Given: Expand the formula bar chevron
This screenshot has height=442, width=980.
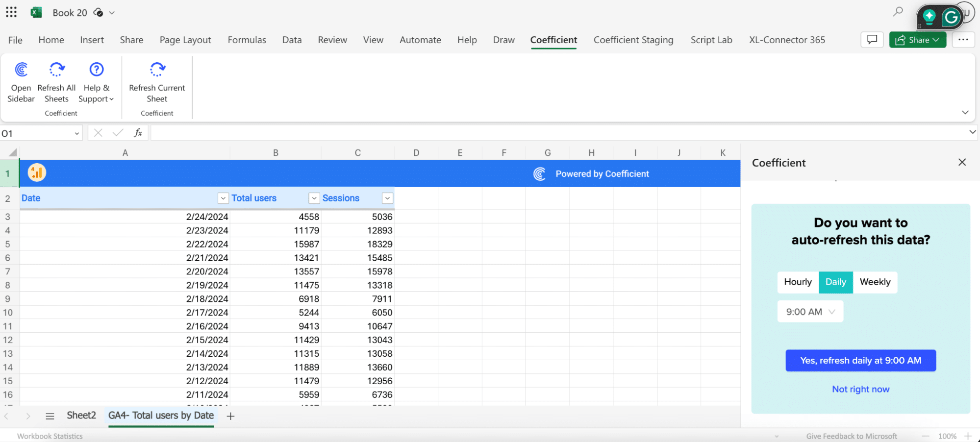Looking at the screenshot, I should tap(973, 132).
